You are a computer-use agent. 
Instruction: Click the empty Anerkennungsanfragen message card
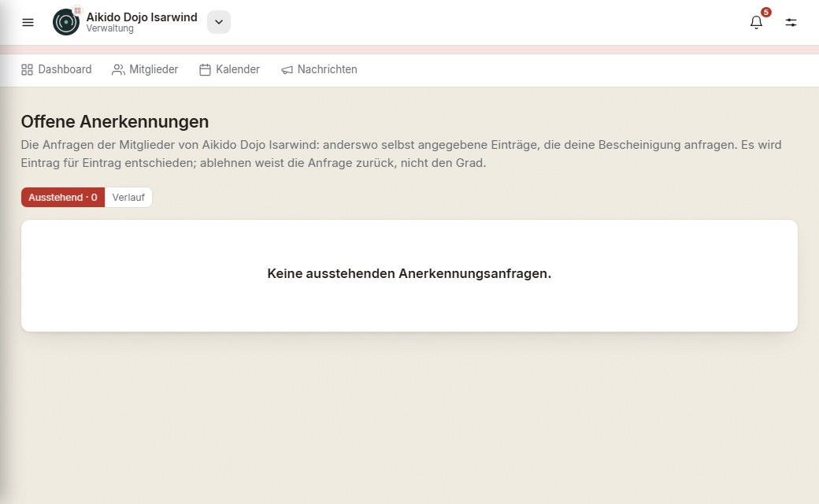[409, 276]
